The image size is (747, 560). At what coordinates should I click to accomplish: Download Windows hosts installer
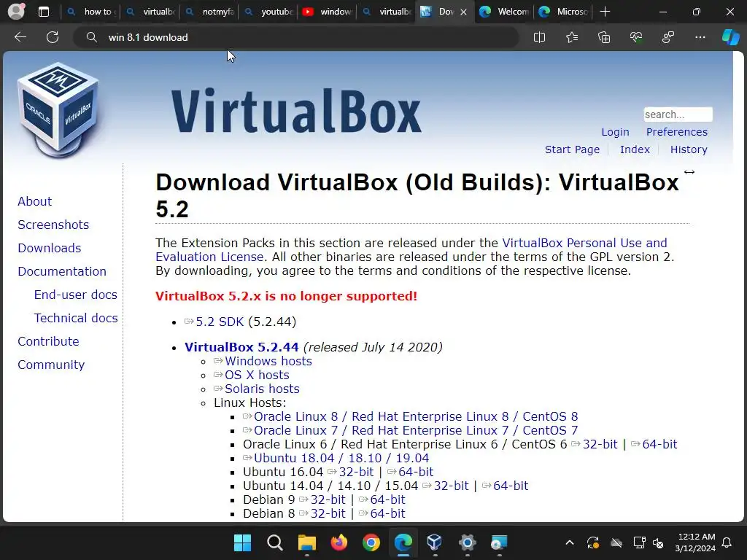click(268, 362)
